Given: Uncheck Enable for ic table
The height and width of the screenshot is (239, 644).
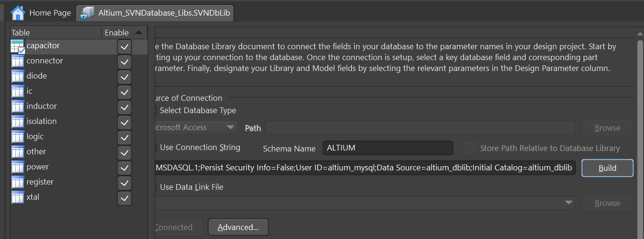Looking at the screenshot, I should 124,92.
